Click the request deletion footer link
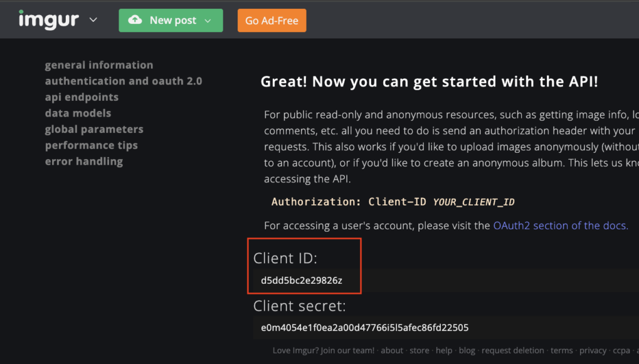This screenshot has width=639, height=364. coord(513,351)
